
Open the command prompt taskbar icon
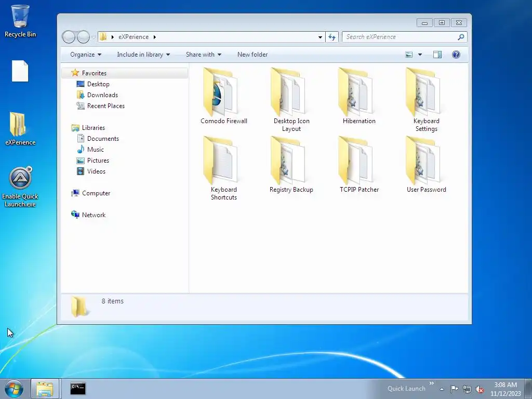tap(78, 389)
